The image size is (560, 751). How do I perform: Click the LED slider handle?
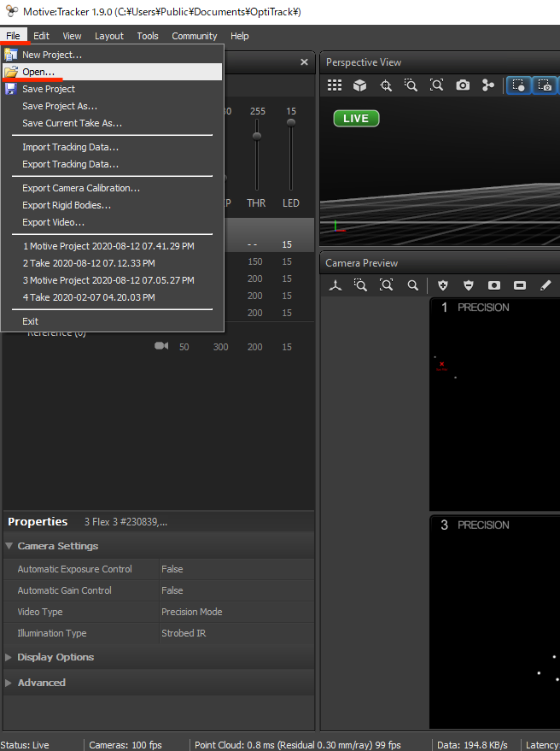coord(290,123)
